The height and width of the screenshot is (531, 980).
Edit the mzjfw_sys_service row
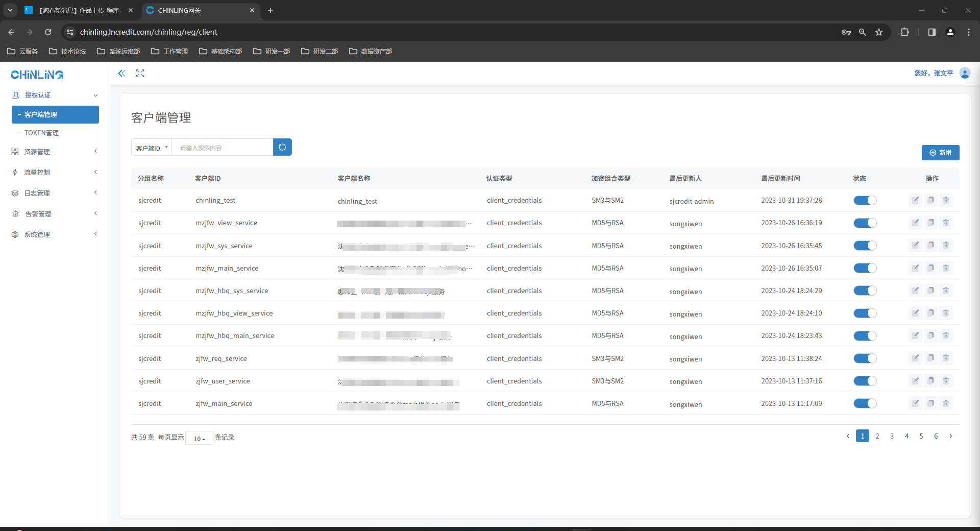[x=915, y=245]
